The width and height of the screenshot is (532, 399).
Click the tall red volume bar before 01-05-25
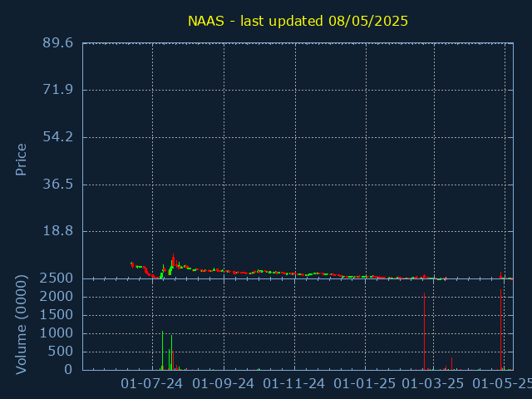pos(500,329)
